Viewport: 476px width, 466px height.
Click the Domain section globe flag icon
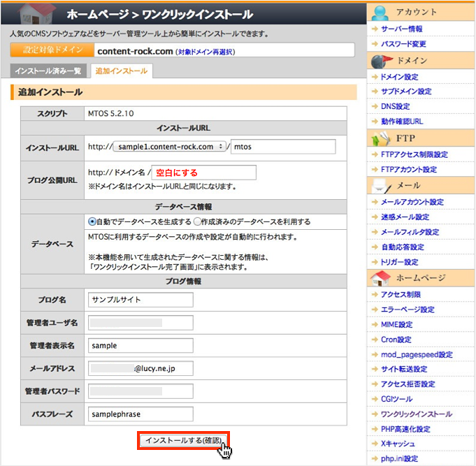click(381, 61)
